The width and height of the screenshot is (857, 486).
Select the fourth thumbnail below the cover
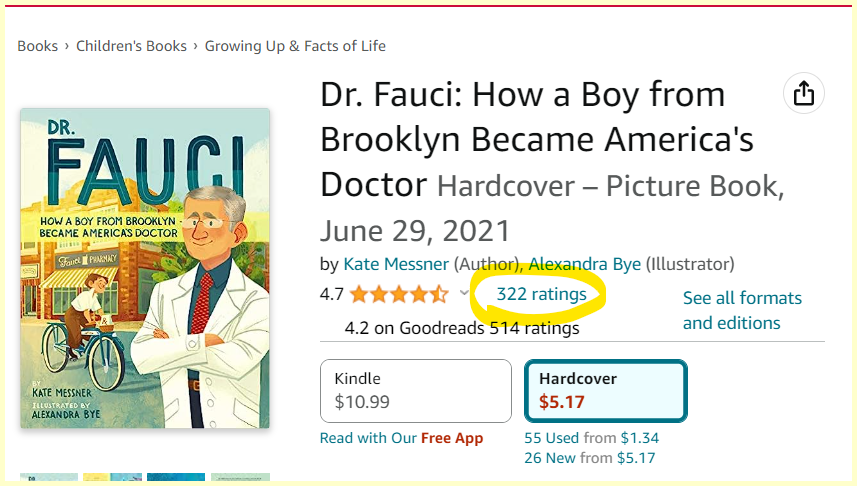pos(240,478)
